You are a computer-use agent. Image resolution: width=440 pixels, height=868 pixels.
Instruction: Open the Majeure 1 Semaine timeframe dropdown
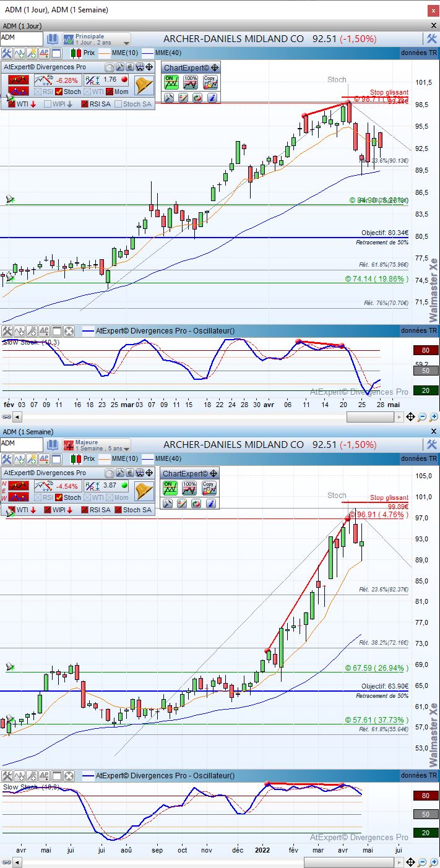coord(96,445)
